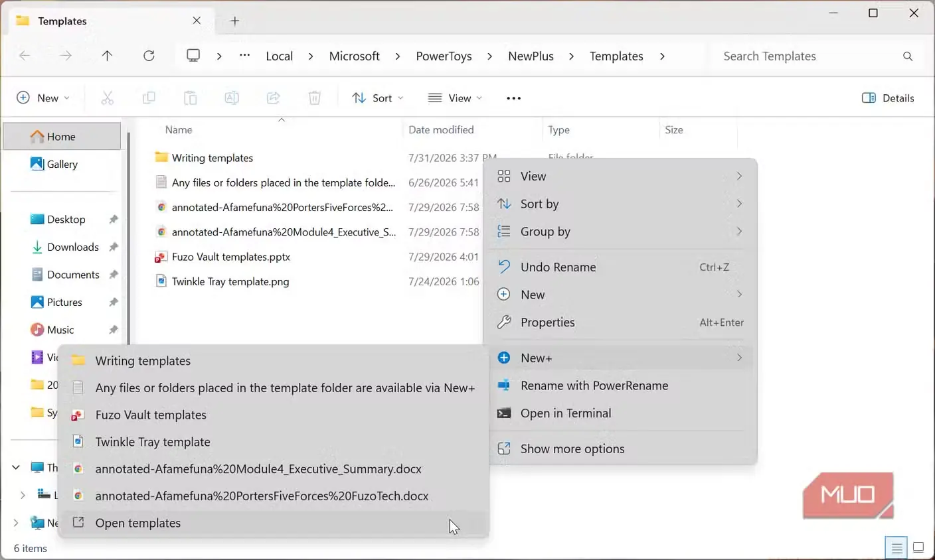This screenshot has width=935, height=560.
Task: Click the Rename toolbar icon
Action: pyautogui.click(x=232, y=98)
